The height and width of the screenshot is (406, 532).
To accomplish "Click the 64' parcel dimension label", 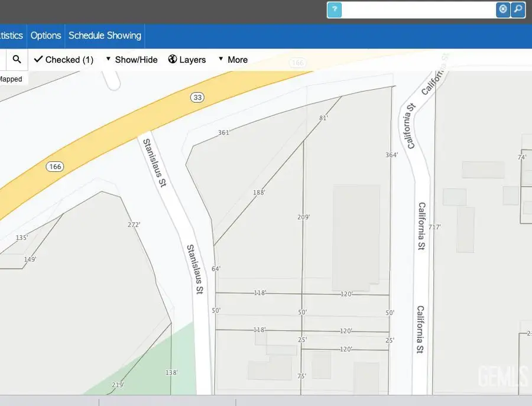I will tap(216, 269).
